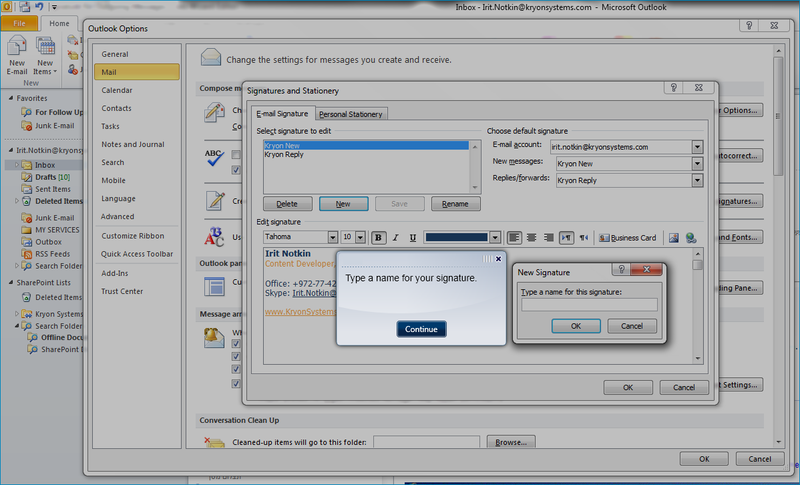Click the New E-mail ribbon icon
This screenshot has width=800, height=485.
pos(17,55)
